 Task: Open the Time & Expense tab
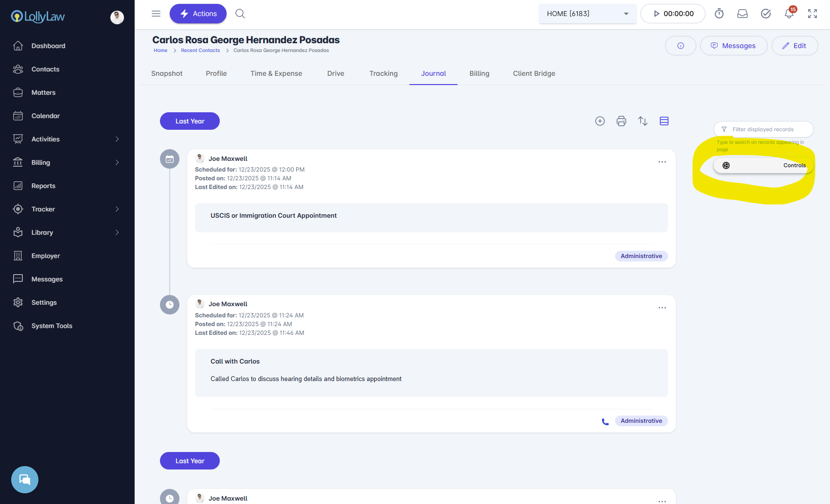click(x=276, y=73)
